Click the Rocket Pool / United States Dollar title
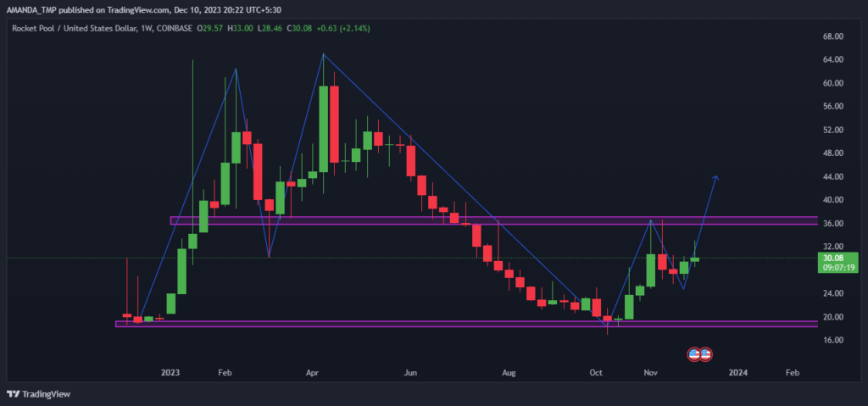The height and width of the screenshot is (406, 868). pos(73,28)
